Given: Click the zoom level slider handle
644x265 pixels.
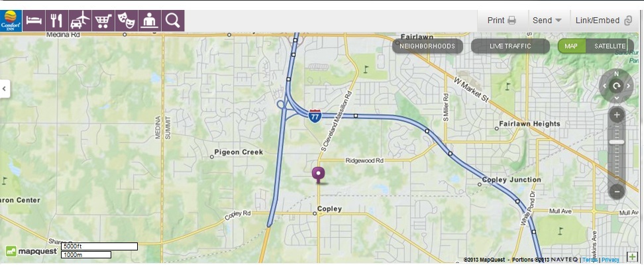Looking at the screenshot, I should point(616,142).
